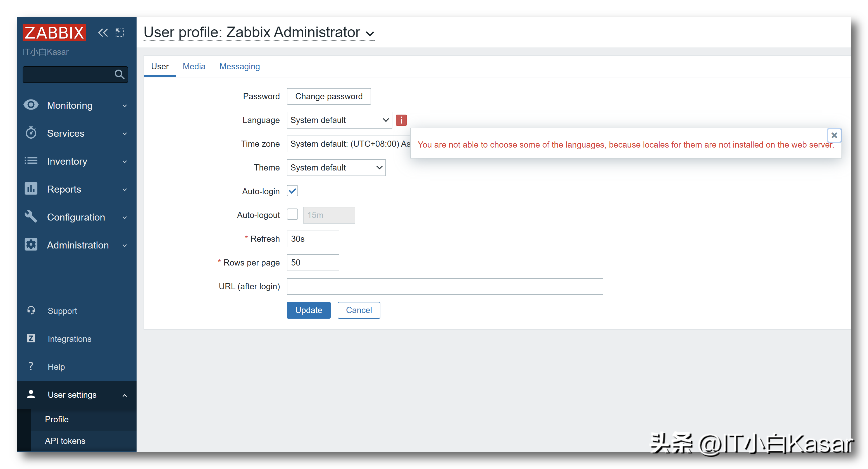Open Integrations via its Z icon
The width and height of the screenshot is (868, 469).
point(31,338)
